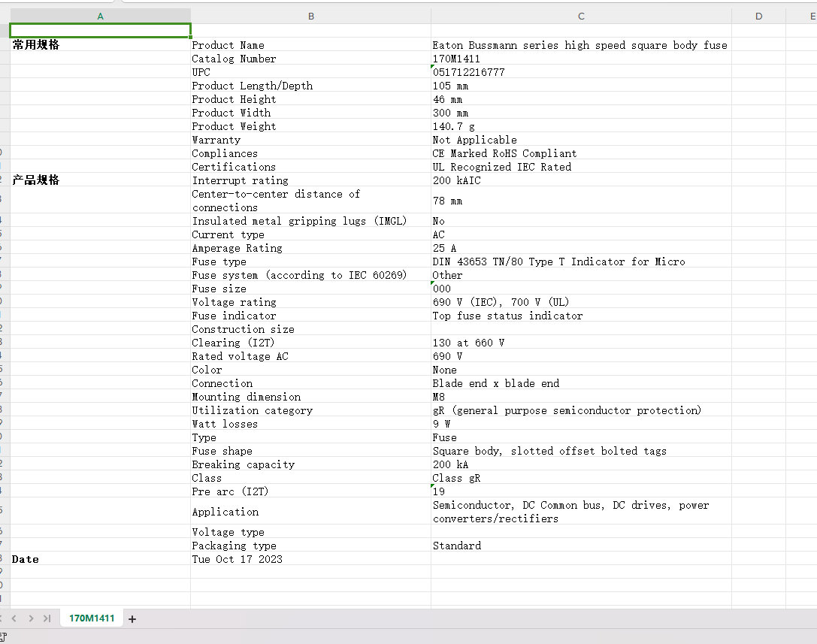Select the '200 kA' breaking capacity value
Image resolution: width=817 pixels, height=644 pixels.
582,464
